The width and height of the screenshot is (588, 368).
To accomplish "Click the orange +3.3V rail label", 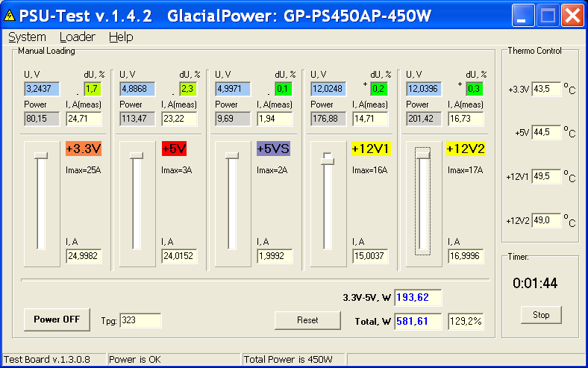I will point(84,149).
